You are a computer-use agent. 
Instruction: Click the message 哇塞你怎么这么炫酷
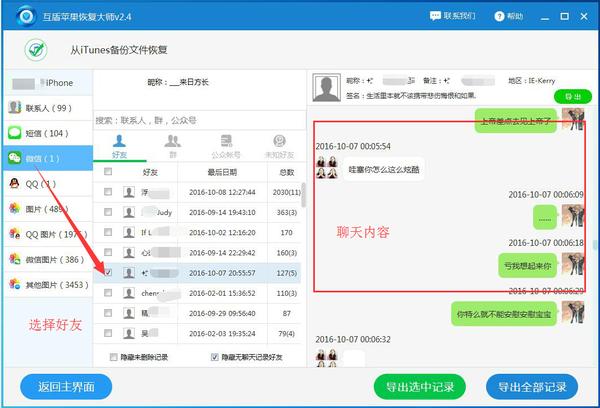383,170
